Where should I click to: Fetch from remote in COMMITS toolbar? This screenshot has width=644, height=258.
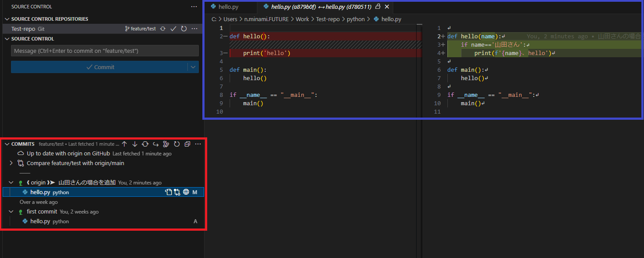point(145,144)
